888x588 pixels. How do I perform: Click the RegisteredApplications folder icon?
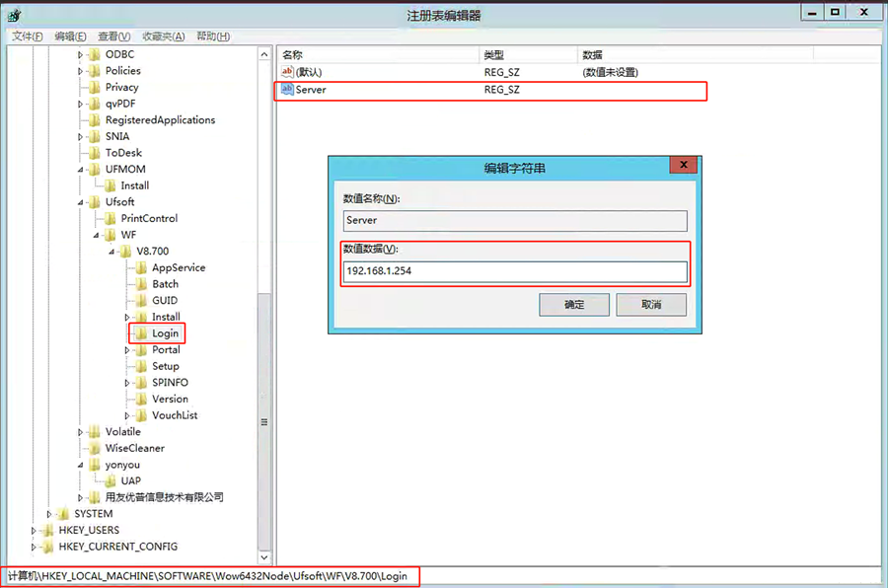[x=95, y=120]
